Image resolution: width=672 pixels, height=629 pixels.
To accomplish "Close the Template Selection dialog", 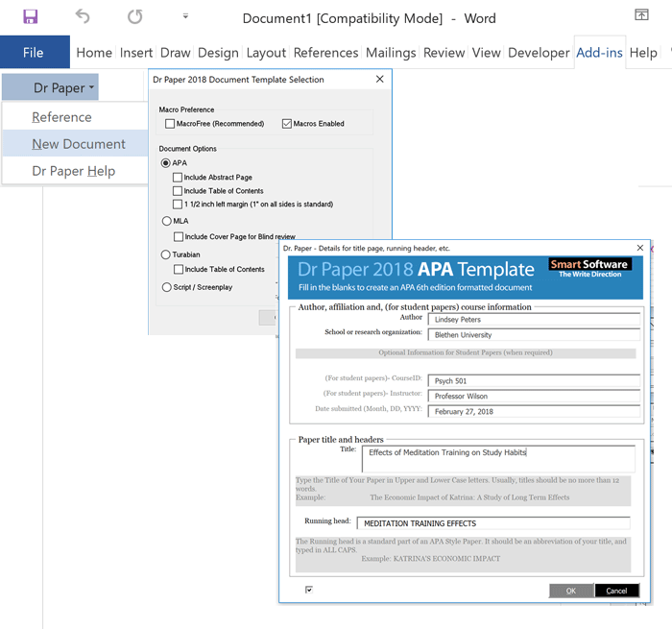I will 379,80.
